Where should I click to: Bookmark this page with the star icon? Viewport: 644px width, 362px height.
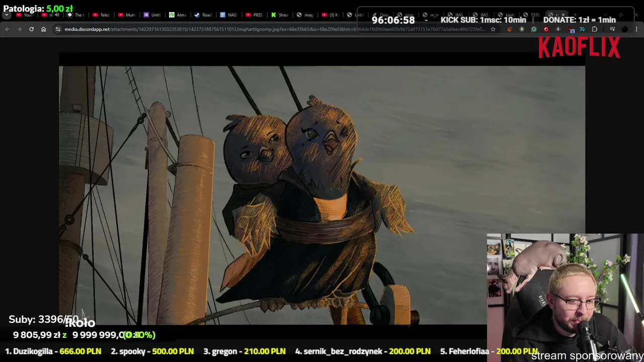tap(493, 29)
